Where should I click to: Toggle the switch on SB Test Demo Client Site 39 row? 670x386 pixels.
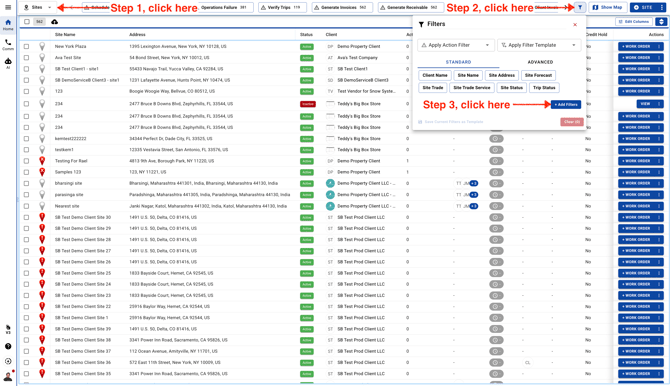click(496, 329)
